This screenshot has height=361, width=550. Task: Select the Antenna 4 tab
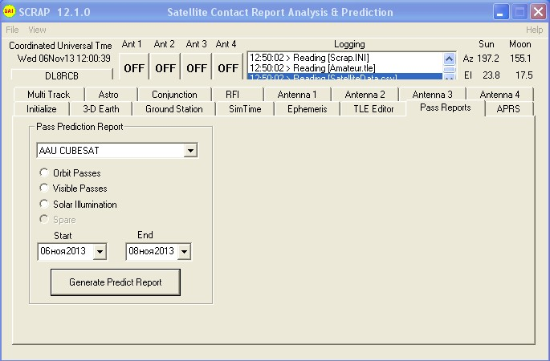[499, 94]
